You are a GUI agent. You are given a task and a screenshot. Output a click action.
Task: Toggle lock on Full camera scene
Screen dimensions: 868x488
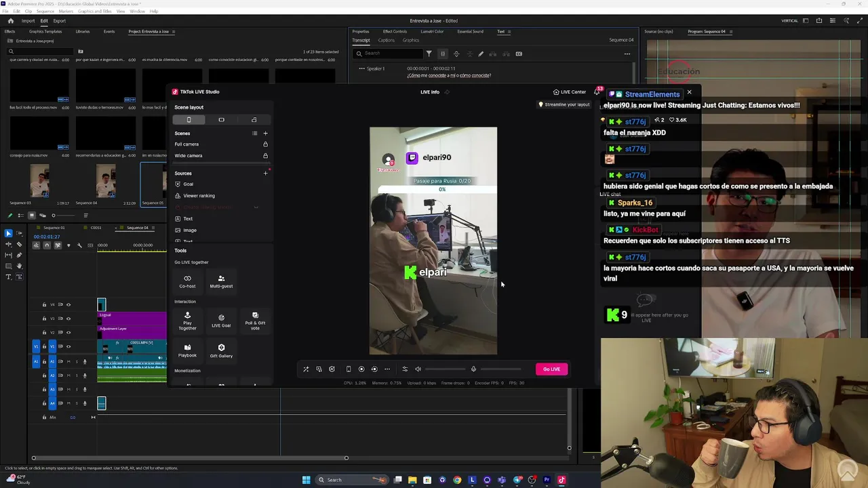point(265,144)
